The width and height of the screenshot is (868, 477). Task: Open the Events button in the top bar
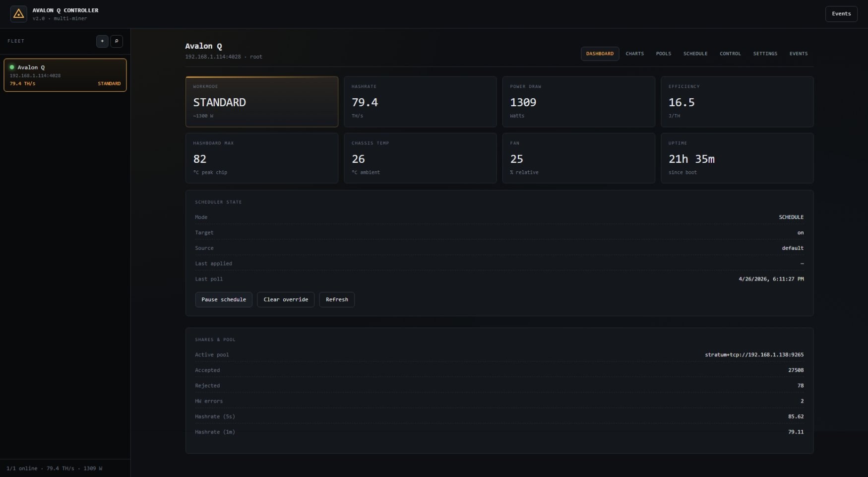841,14
